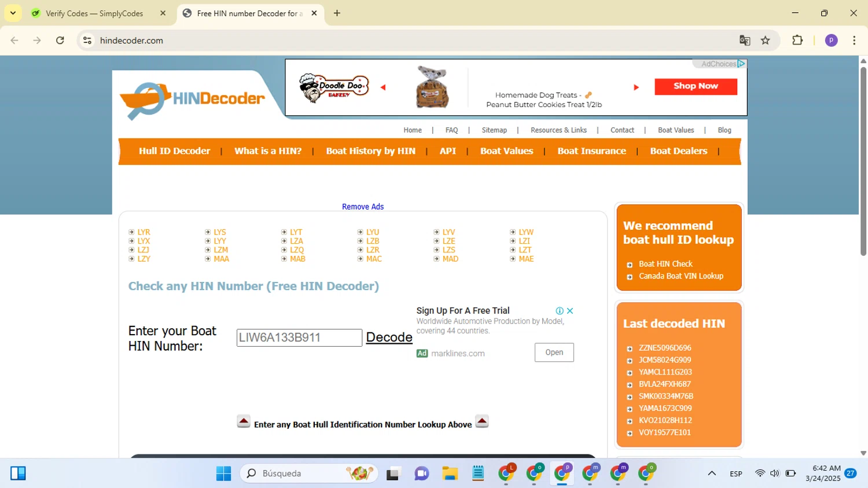The height and width of the screenshot is (488, 868).
Task: Show hidden system tray icons chevron
Action: [712, 474]
